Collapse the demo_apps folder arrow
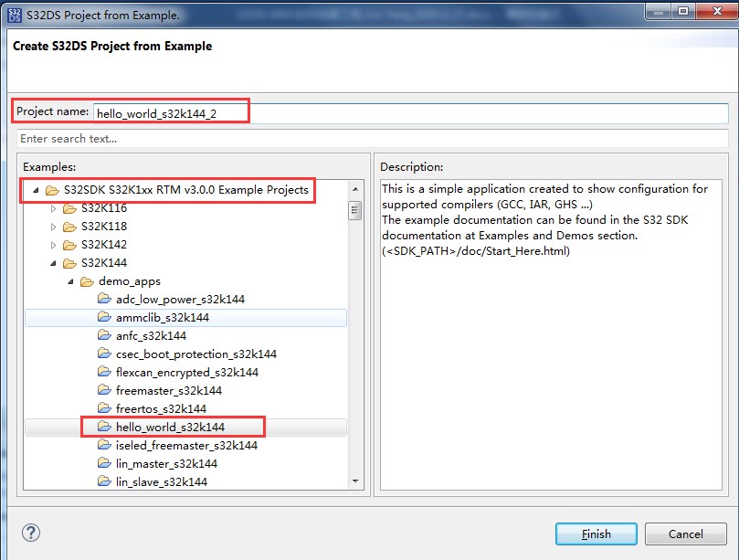 70,282
